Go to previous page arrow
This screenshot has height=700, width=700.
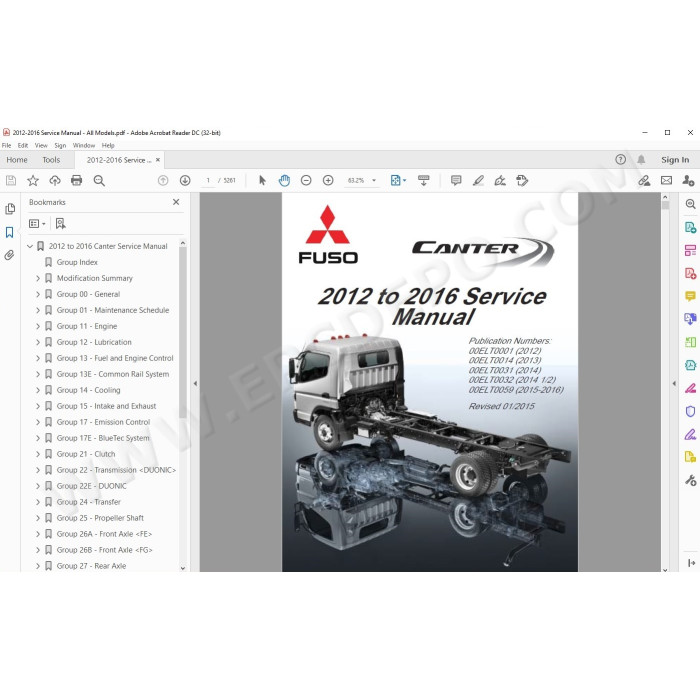click(x=163, y=180)
